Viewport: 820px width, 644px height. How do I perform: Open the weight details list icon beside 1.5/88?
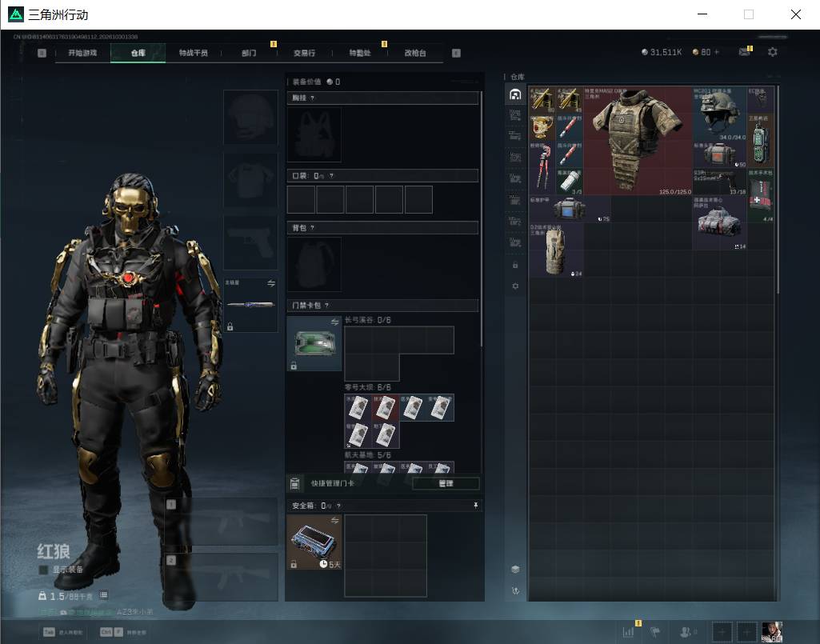103,595
